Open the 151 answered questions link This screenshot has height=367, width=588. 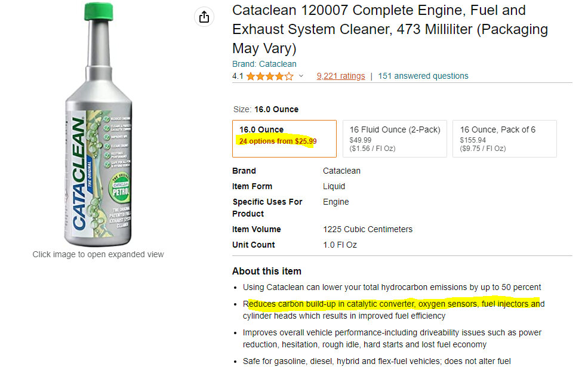[423, 76]
